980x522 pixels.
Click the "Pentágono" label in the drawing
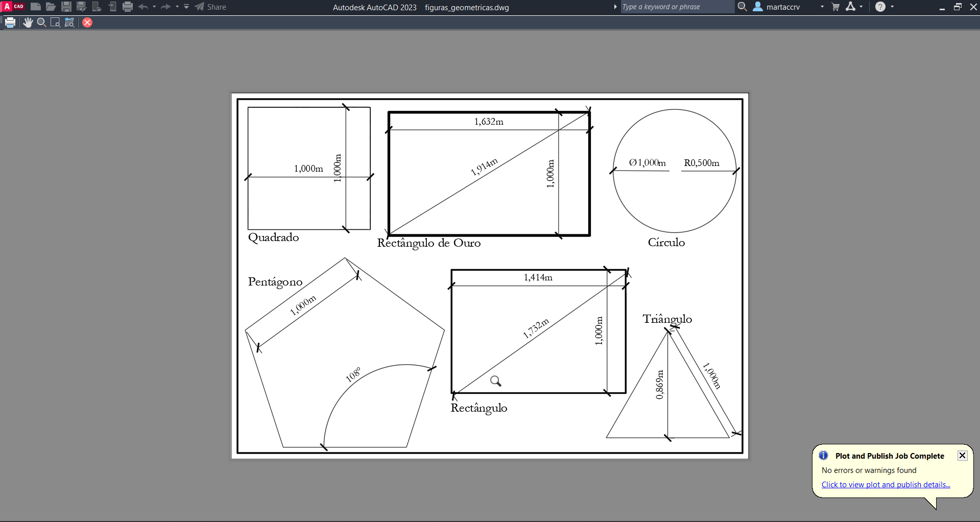(x=275, y=282)
